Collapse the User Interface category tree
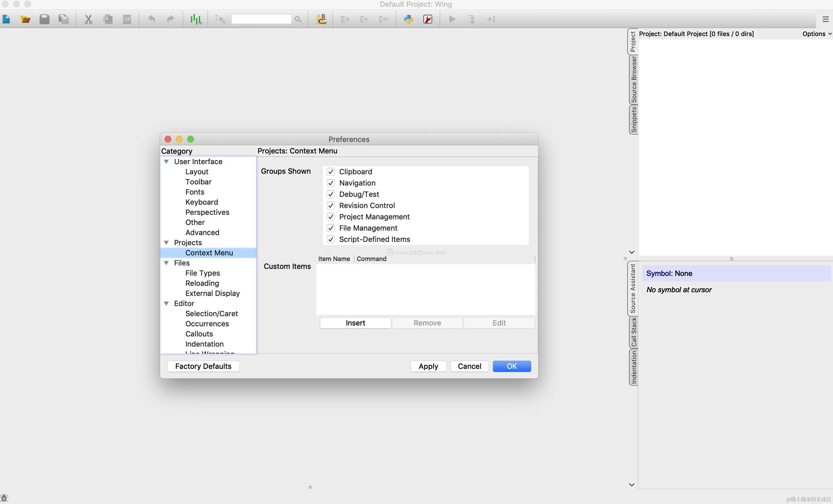The image size is (833, 504). (166, 162)
